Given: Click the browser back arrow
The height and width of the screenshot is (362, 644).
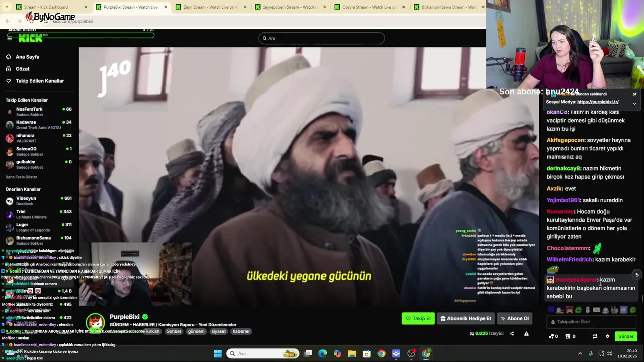Looking at the screenshot, I should pyautogui.click(x=7, y=21).
